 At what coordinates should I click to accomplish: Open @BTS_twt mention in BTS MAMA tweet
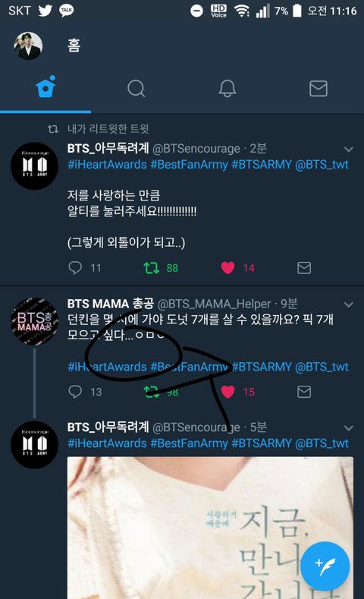click(x=322, y=367)
